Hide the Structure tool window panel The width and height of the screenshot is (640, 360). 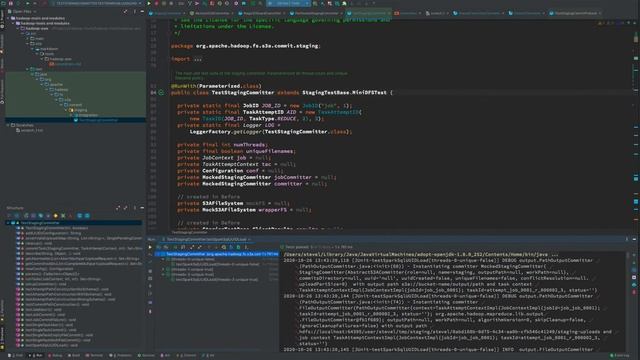[x=142, y=208]
